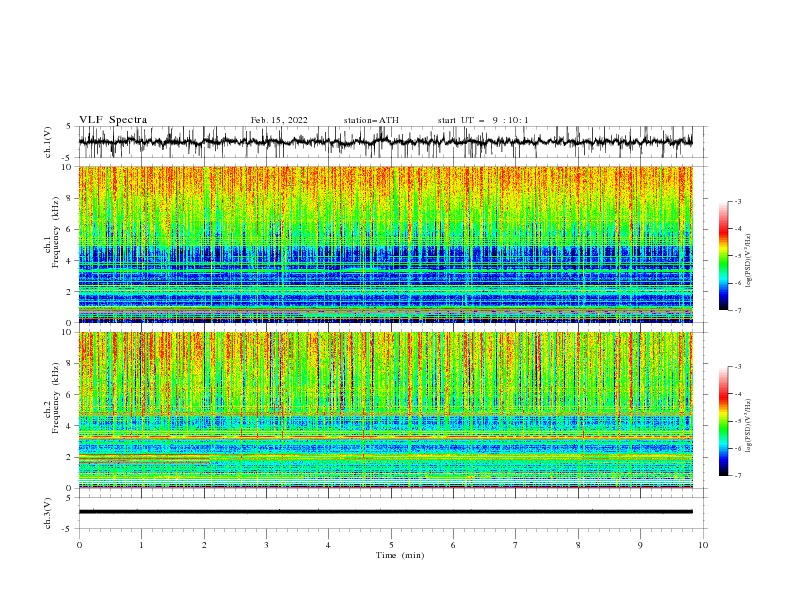This screenshot has width=792, height=612.
Task: Click the ch.1 voltage waveform trace
Action: click(385, 141)
